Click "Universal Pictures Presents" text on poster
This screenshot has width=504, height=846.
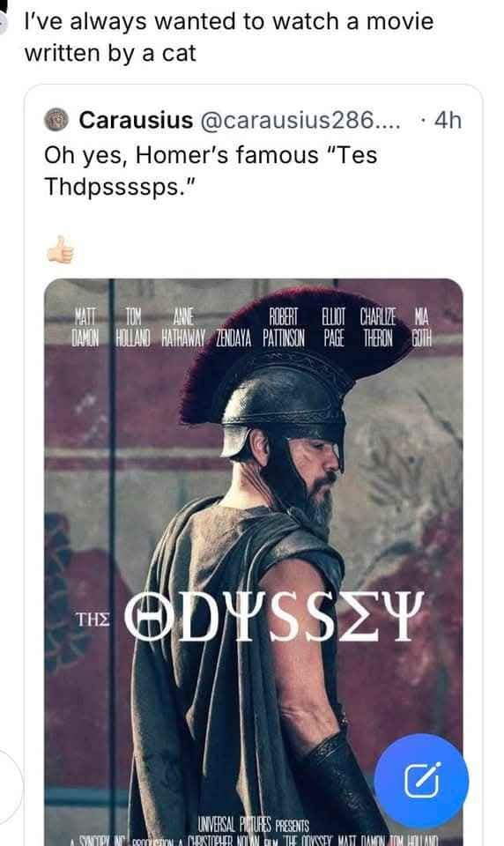[x=253, y=825]
